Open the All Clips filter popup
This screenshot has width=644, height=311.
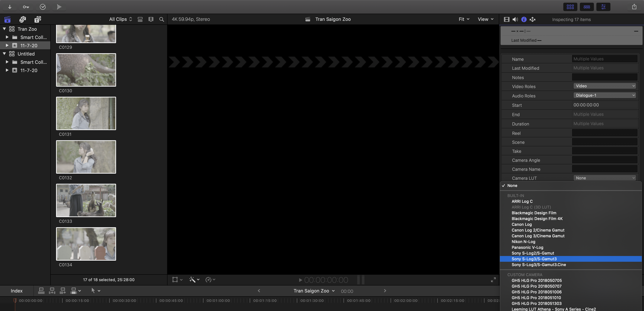coord(121,19)
